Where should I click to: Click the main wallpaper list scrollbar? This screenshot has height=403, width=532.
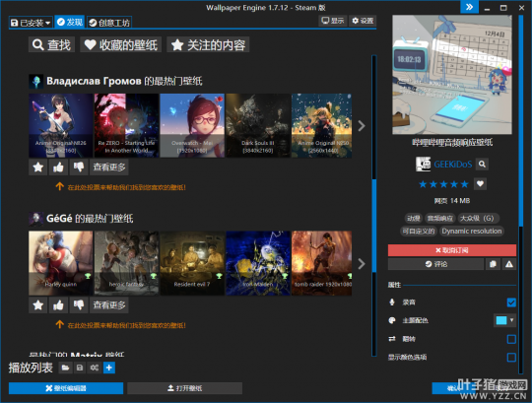(374, 226)
